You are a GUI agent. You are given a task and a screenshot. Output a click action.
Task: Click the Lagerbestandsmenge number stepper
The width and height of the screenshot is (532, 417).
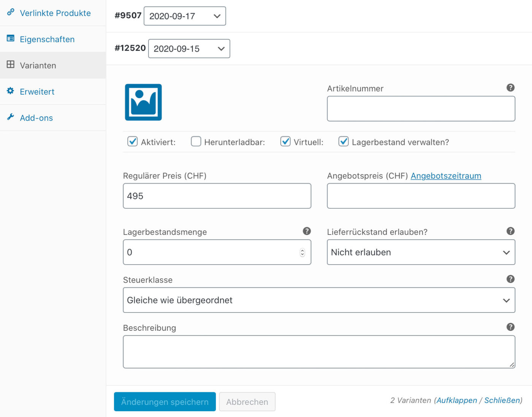point(302,252)
